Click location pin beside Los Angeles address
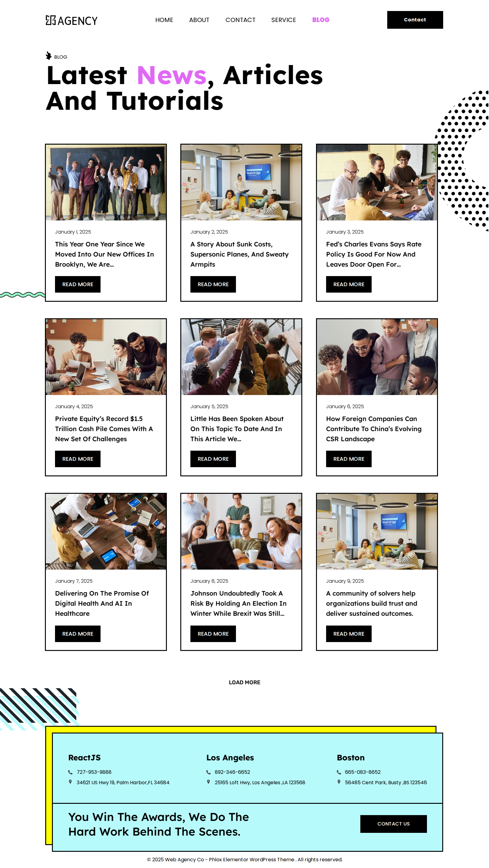The width and height of the screenshot is (489, 868). pos(208,782)
